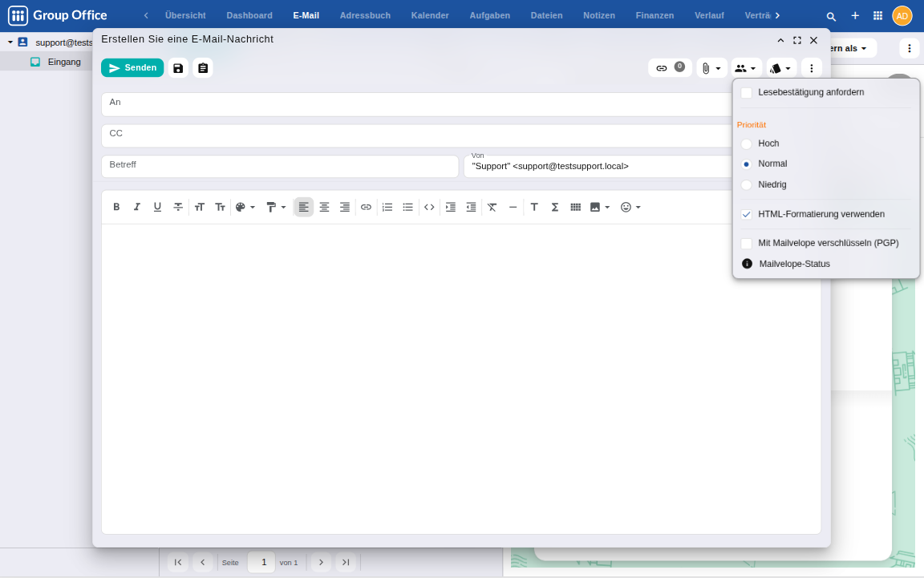Open the text color palette dropdown
Image resolution: width=924 pixels, height=578 pixels.
245,207
